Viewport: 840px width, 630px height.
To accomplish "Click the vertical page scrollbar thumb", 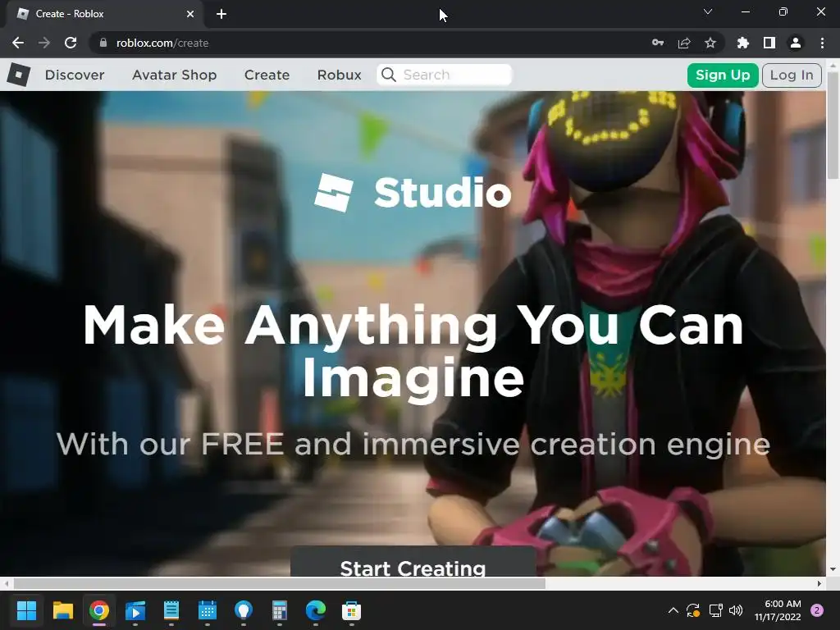I will tap(833, 125).
